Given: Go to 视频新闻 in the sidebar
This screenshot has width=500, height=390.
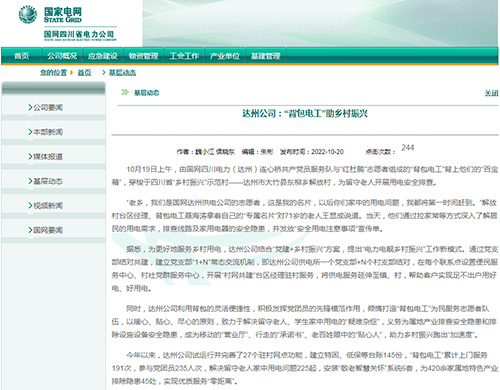Looking at the screenshot, I should coord(48,205).
